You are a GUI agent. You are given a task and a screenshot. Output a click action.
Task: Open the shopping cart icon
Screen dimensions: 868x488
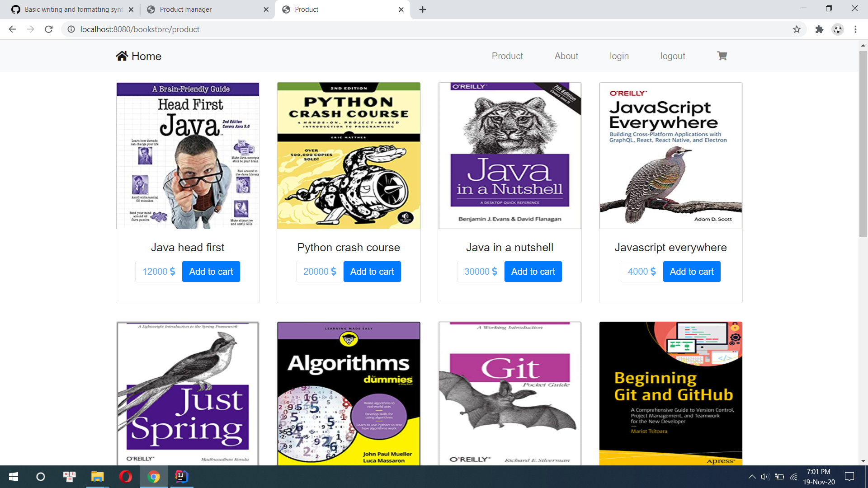722,56
